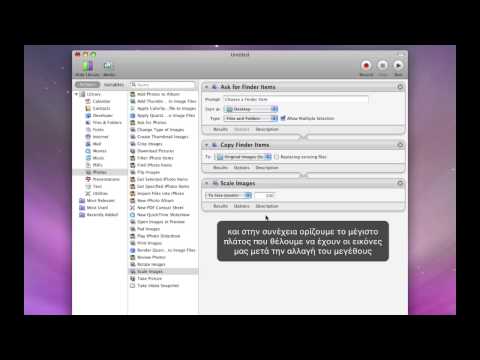480x360 pixels.
Task: Select the Movies library category
Action: click(x=99, y=151)
